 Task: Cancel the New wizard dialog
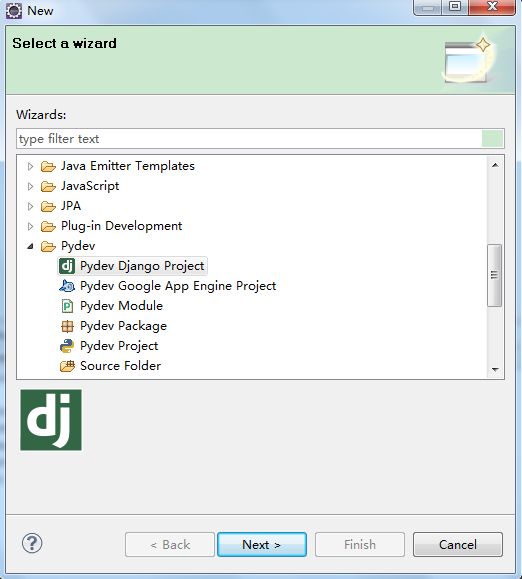pyautogui.click(x=458, y=545)
